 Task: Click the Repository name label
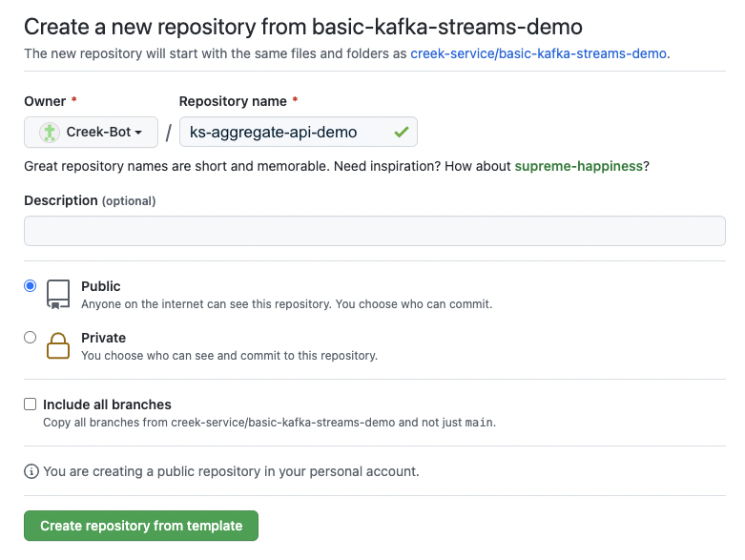point(233,101)
